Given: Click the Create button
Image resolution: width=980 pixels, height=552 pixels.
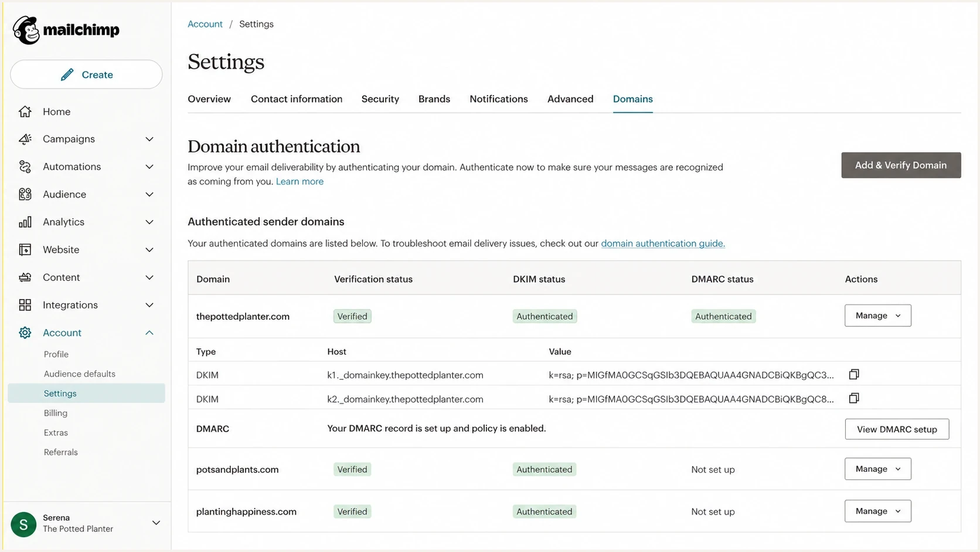Looking at the screenshot, I should [86, 74].
